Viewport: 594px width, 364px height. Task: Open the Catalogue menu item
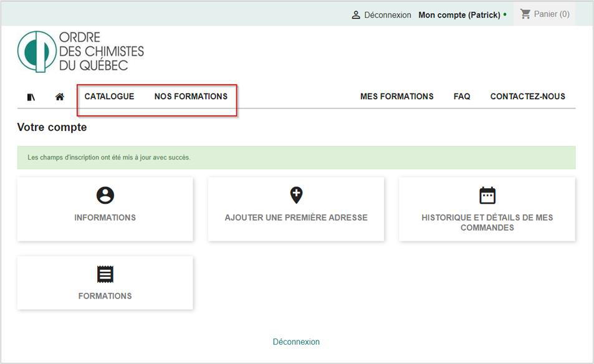click(109, 97)
